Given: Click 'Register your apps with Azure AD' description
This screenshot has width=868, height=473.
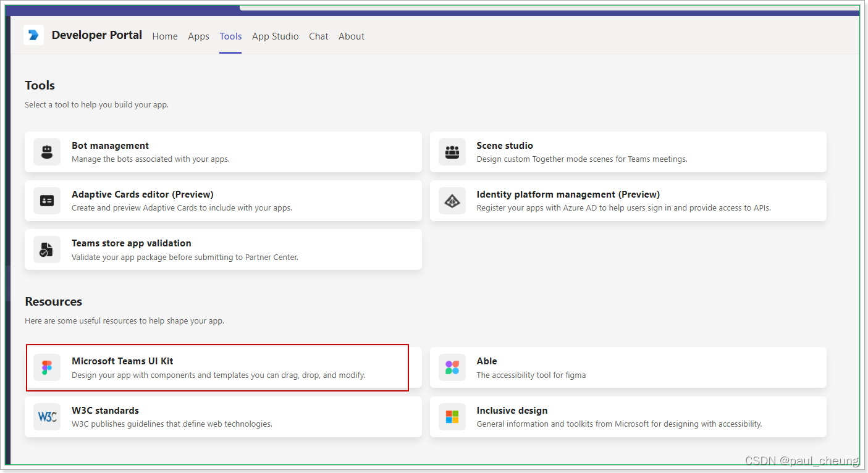Looking at the screenshot, I should click(x=623, y=208).
